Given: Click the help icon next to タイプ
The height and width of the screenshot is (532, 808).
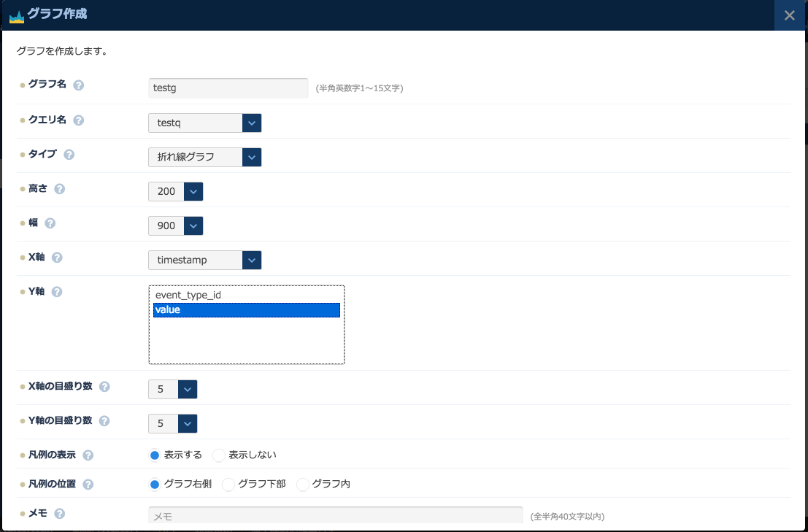Looking at the screenshot, I should (x=69, y=155).
